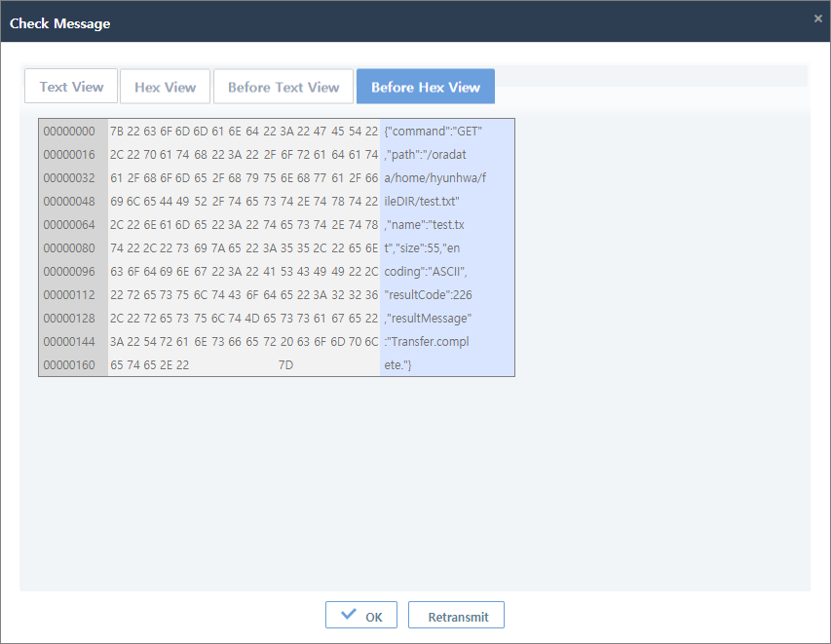The height and width of the screenshot is (644, 831).
Task: Select the Before Text View tab
Action: pyautogui.click(x=283, y=87)
